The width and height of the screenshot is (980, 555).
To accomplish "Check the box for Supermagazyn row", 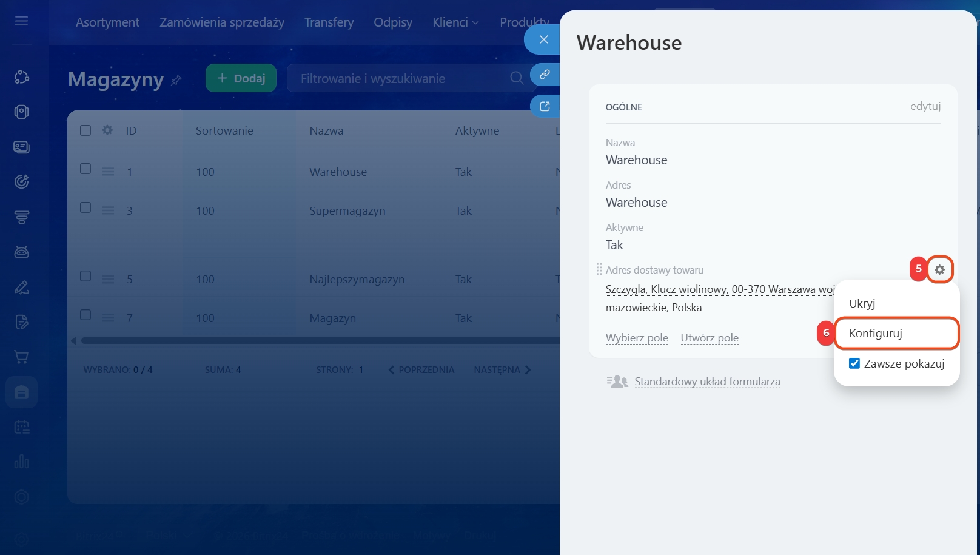I will [86, 208].
